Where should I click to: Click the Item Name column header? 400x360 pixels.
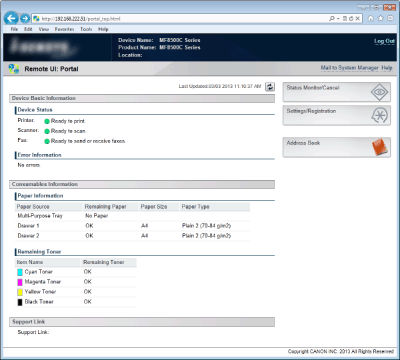[30, 262]
